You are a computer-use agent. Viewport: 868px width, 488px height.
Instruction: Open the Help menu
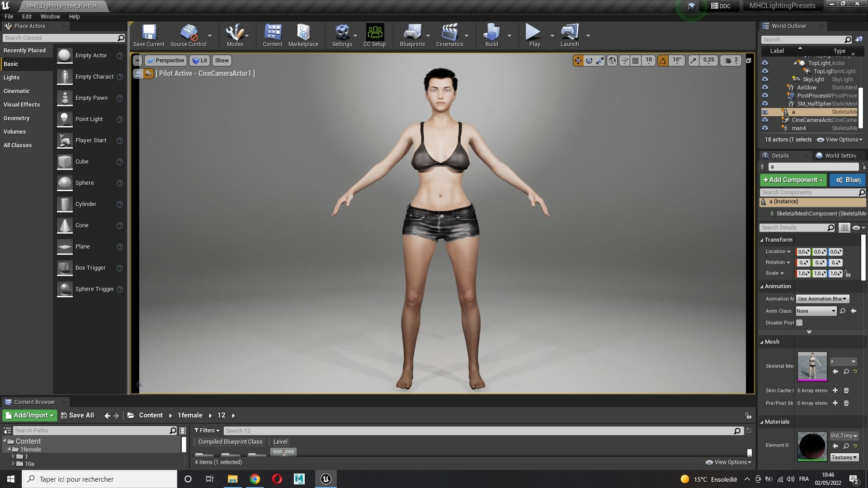[x=74, y=16]
